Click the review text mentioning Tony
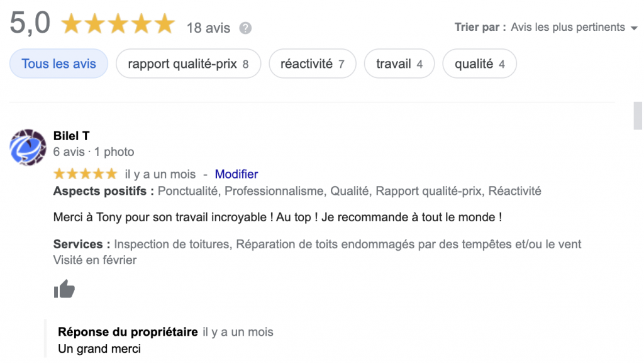 (x=277, y=218)
